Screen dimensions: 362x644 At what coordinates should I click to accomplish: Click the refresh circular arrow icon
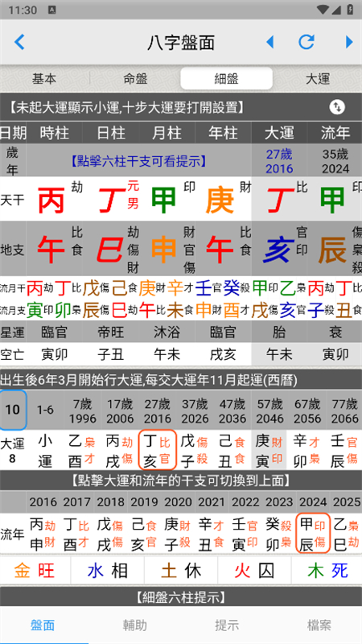click(x=306, y=42)
